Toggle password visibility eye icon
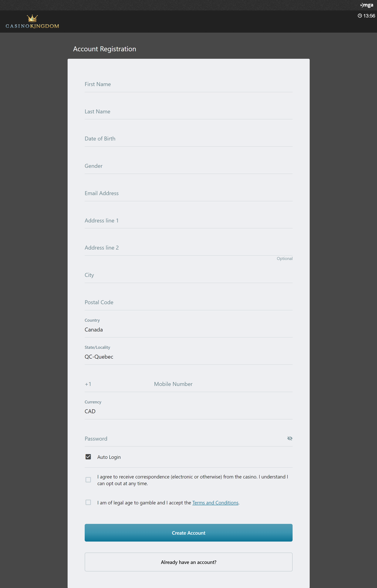The image size is (377, 588). tap(290, 438)
